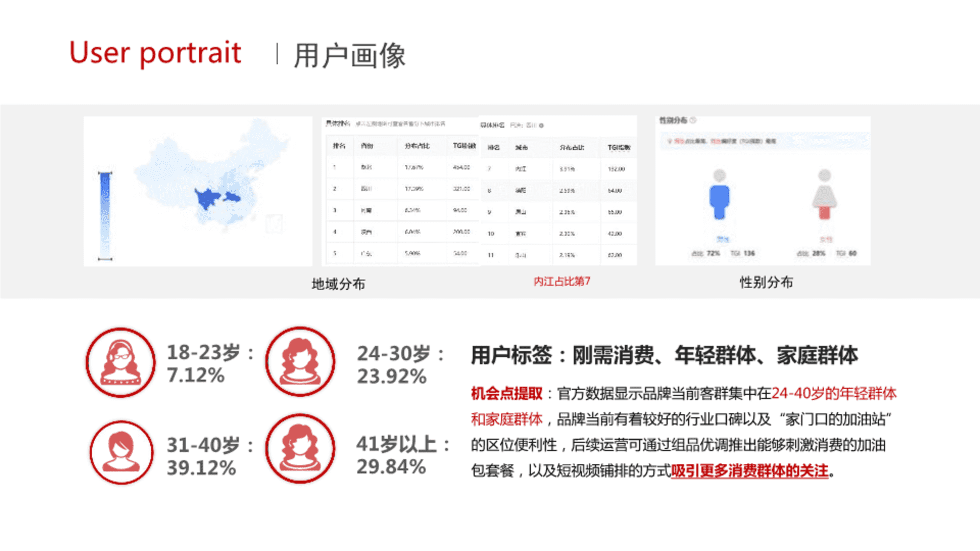
Task: Click the 用户画像 heading
Action: [350, 55]
